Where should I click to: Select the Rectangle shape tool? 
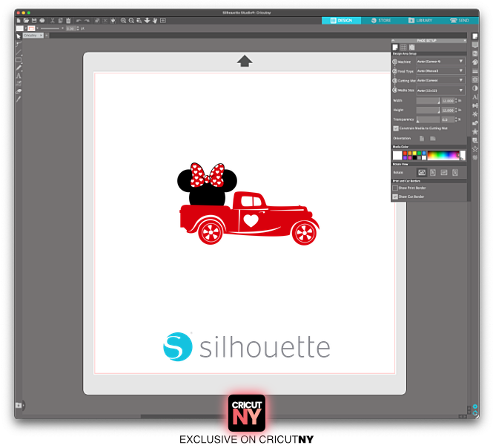click(19, 60)
